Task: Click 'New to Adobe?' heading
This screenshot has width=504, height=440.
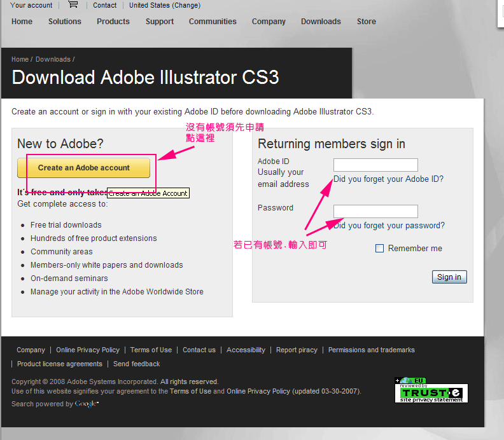Action: pos(60,144)
